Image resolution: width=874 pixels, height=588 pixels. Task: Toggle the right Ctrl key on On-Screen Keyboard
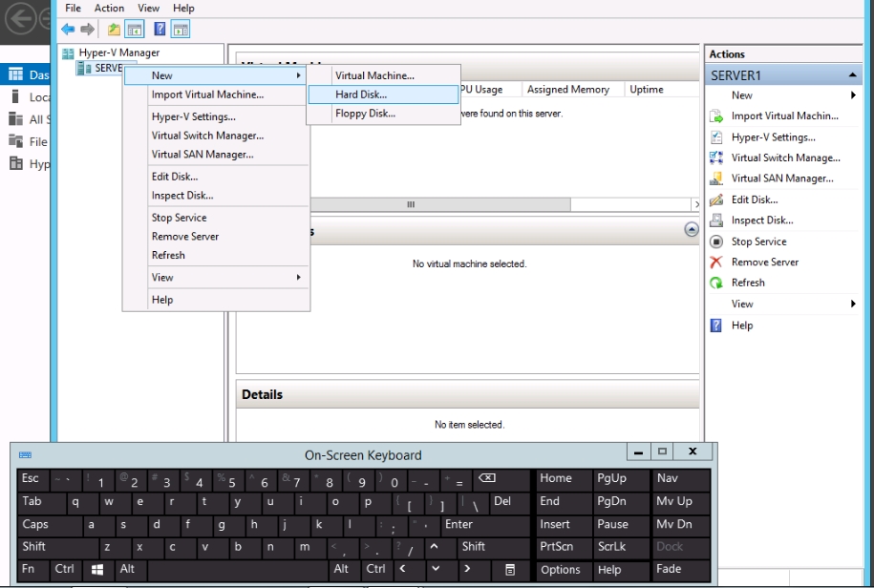(376, 570)
